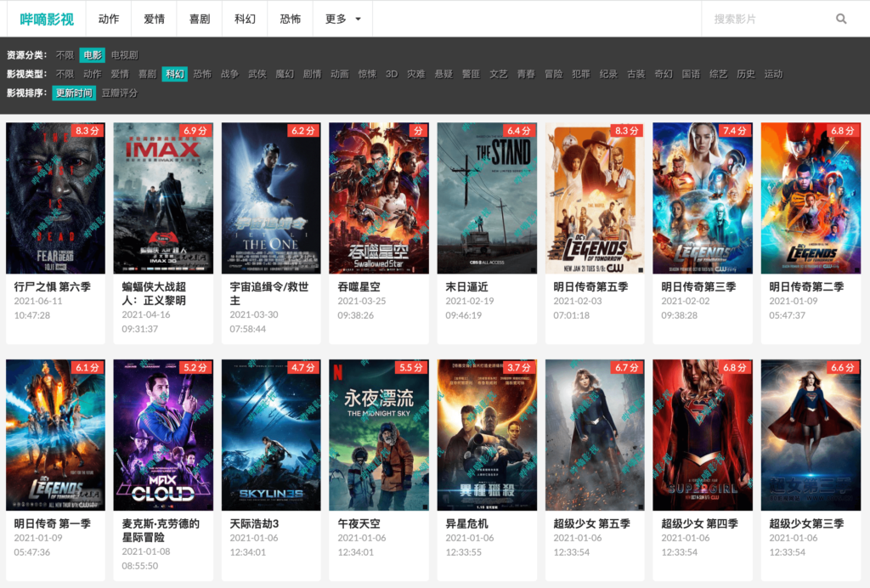The width and height of the screenshot is (870, 588).
Task: Open Max Cloud poster thumbnail
Action: tap(163, 435)
